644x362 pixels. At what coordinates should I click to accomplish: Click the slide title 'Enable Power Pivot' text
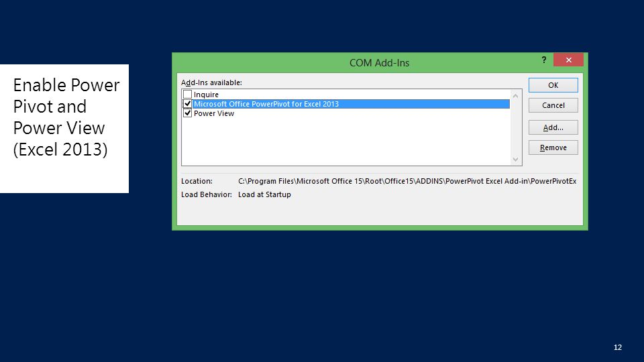(66, 117)
